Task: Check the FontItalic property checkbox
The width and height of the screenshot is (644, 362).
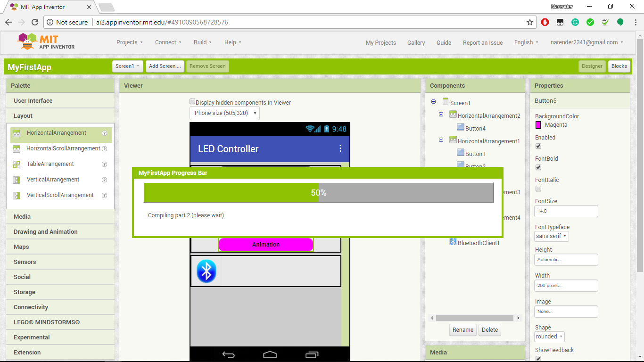Action: [538, 189]
